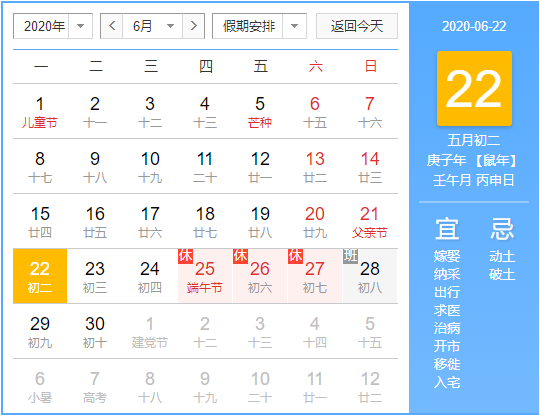Go to next month arrow

(x=194, y=26)
